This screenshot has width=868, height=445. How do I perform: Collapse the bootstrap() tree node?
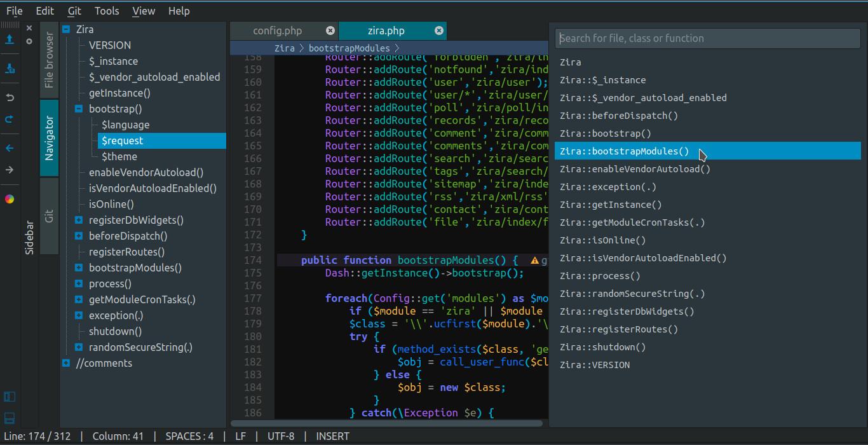[x=79, y=109]
